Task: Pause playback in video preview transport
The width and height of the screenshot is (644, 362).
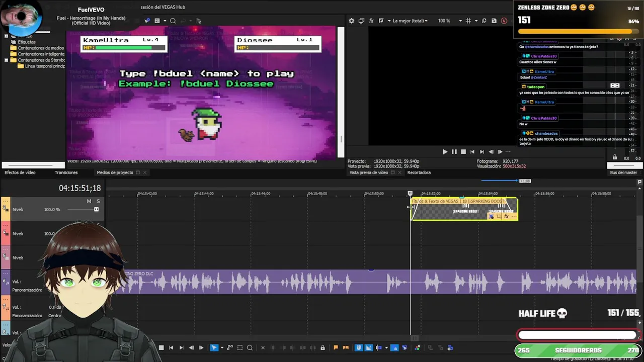Action: point(454,151)
